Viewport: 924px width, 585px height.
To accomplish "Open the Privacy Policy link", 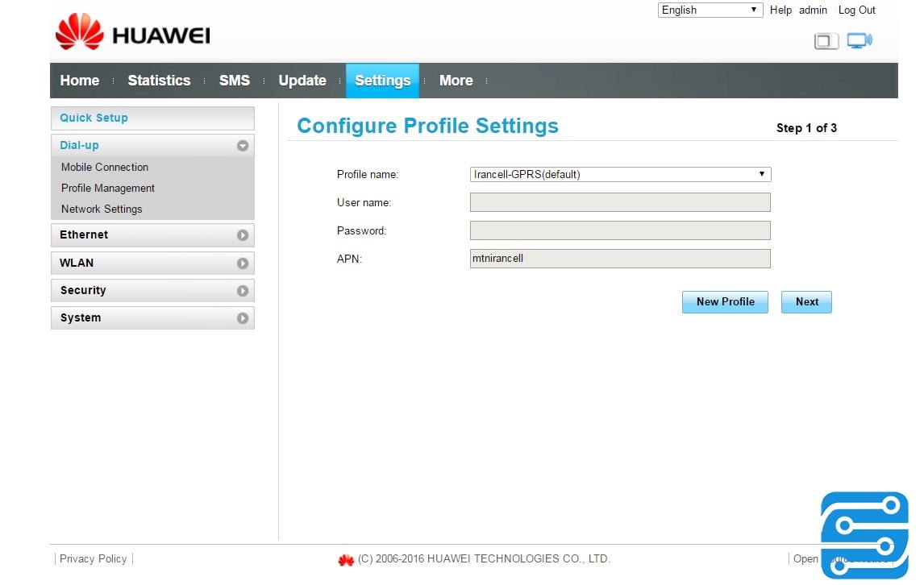I will point(93,558).
